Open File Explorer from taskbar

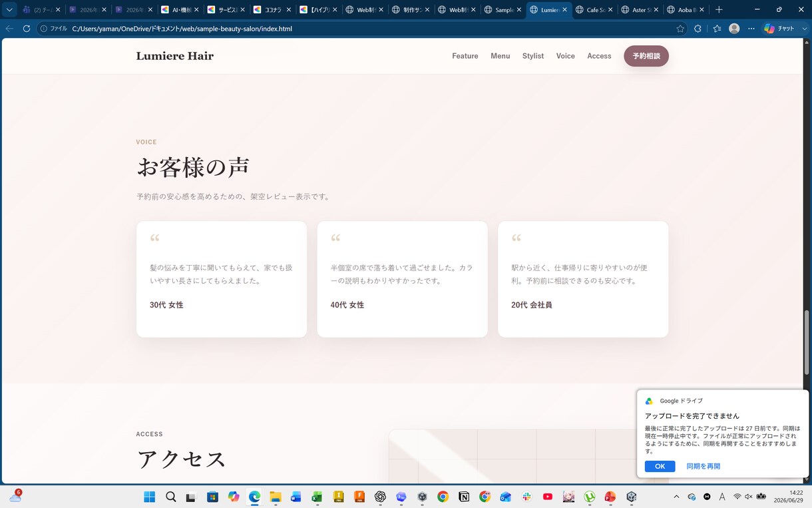pyautogui.click(x=275, y=497)
